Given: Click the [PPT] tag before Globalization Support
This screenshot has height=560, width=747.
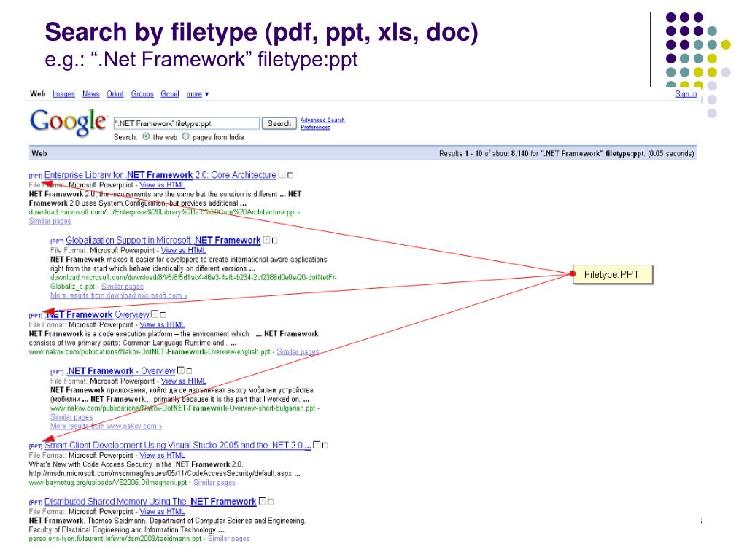Looking at the screenshot, I should point(57,241).
